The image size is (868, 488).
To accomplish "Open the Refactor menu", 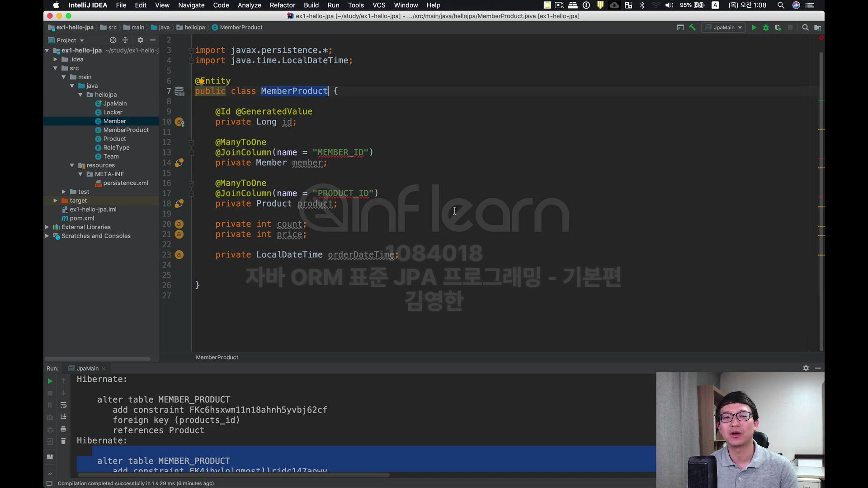I will pos(282,5).
